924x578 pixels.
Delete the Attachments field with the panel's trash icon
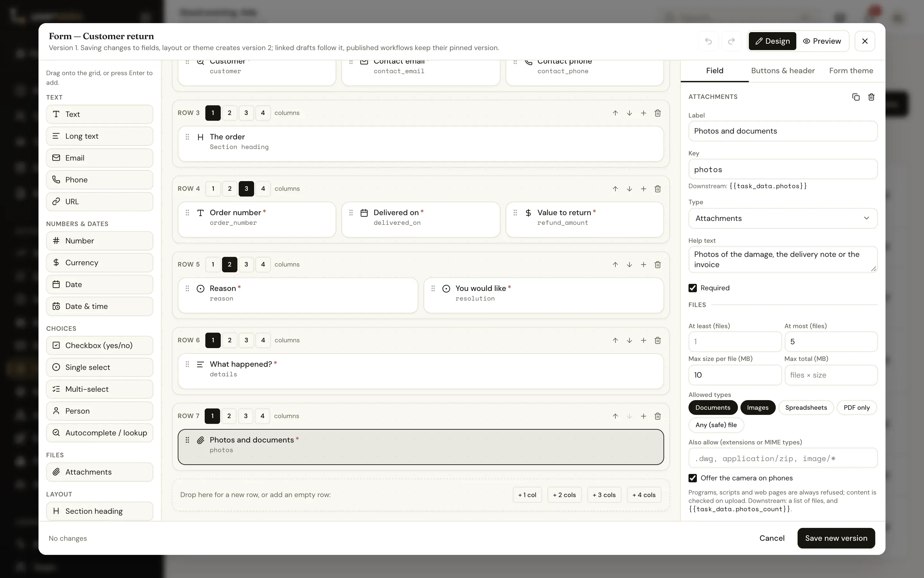tap(871, 97)
